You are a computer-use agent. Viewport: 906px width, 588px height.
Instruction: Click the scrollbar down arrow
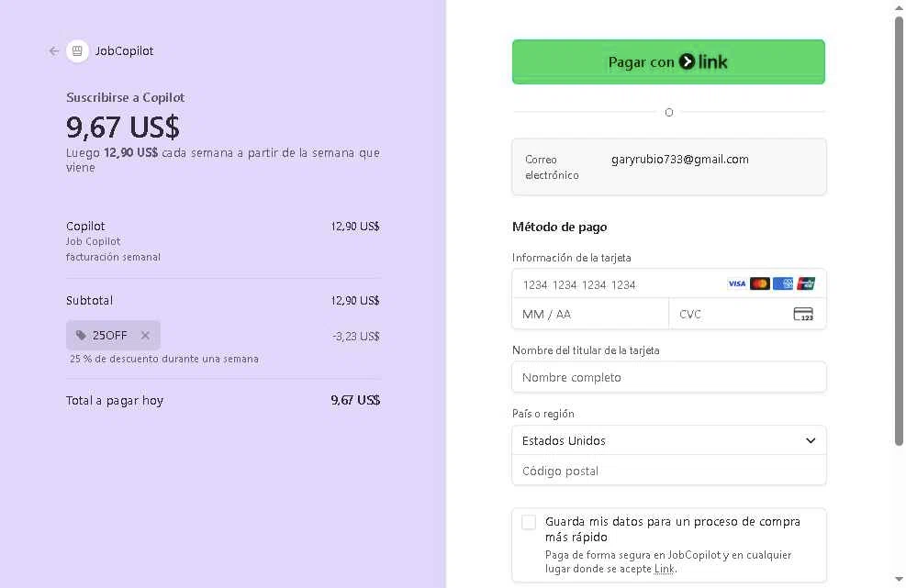pyautogui.click(x=899, y=579)
